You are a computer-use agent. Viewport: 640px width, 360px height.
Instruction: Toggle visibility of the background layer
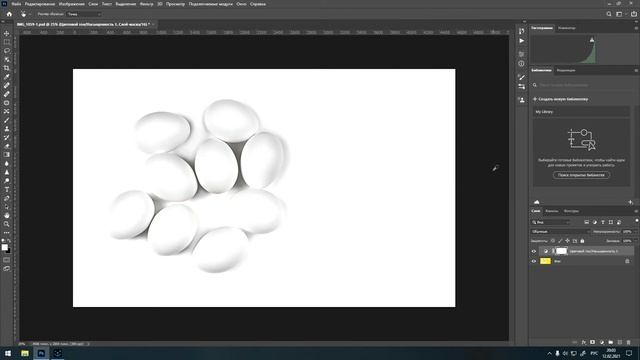[534, 261]
